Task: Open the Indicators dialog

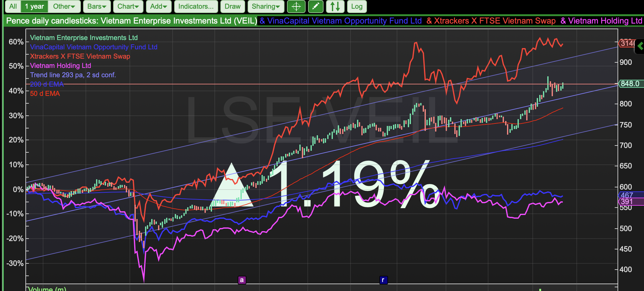Action: (196, 7)
